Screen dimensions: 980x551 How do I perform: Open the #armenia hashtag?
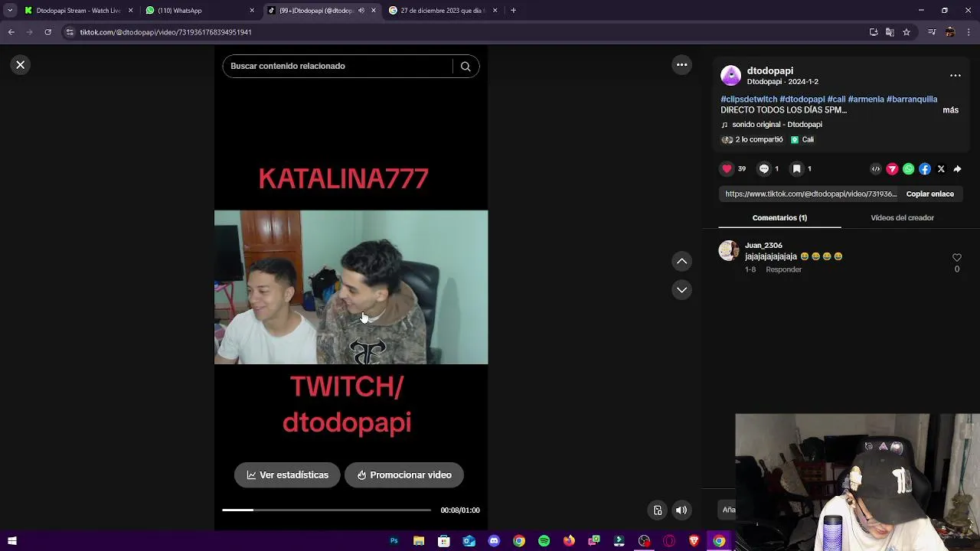click(866, 99)
